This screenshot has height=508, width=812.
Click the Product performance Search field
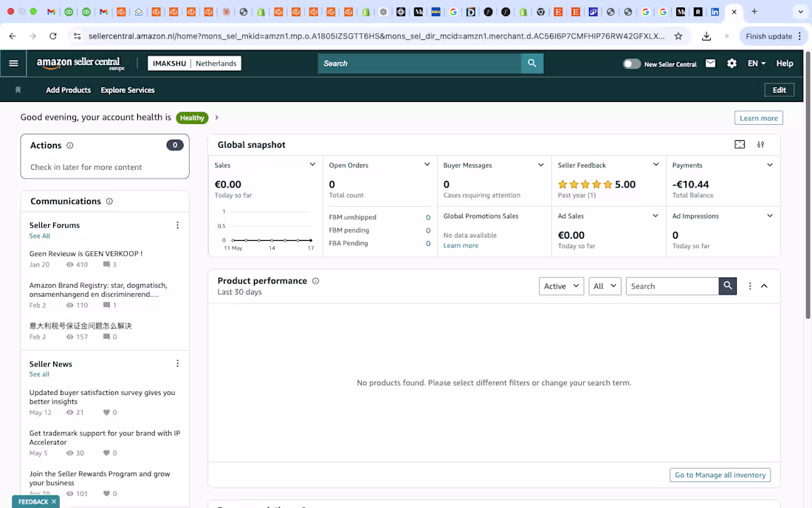(x=672, y=286)
